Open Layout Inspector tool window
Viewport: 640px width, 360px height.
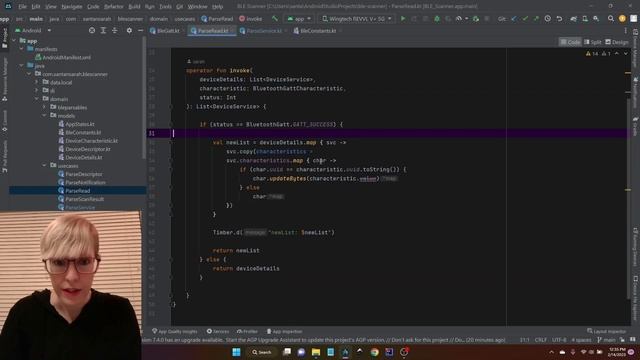click(x=607, y=331)
